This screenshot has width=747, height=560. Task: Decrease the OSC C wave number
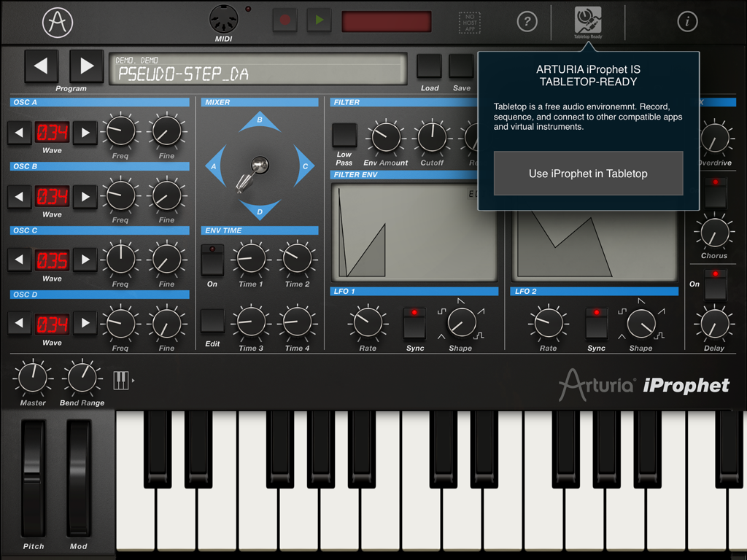(20, 261)
